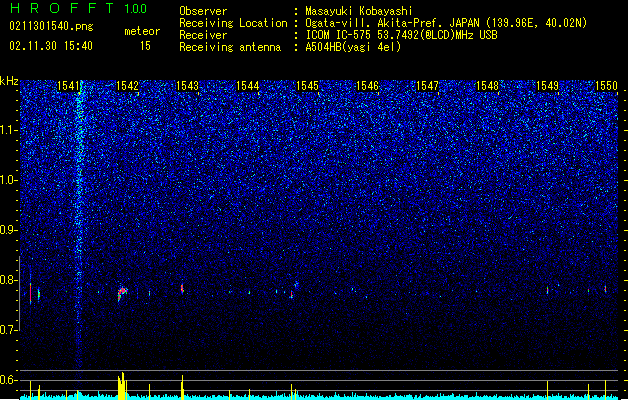Click the HROFFT 1.0.0 title text

click(78, 8)
